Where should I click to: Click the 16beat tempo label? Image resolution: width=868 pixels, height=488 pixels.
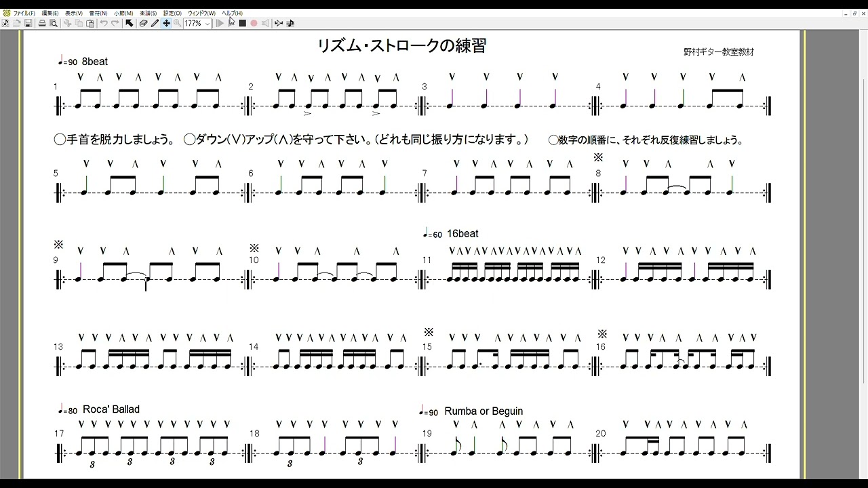click(x=462, y=234)
